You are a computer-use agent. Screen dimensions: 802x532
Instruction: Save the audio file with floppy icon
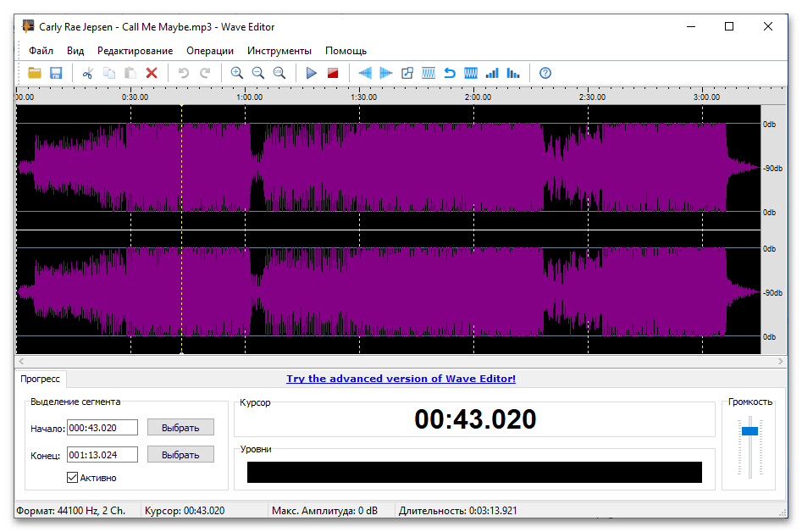tap(56, 73)
